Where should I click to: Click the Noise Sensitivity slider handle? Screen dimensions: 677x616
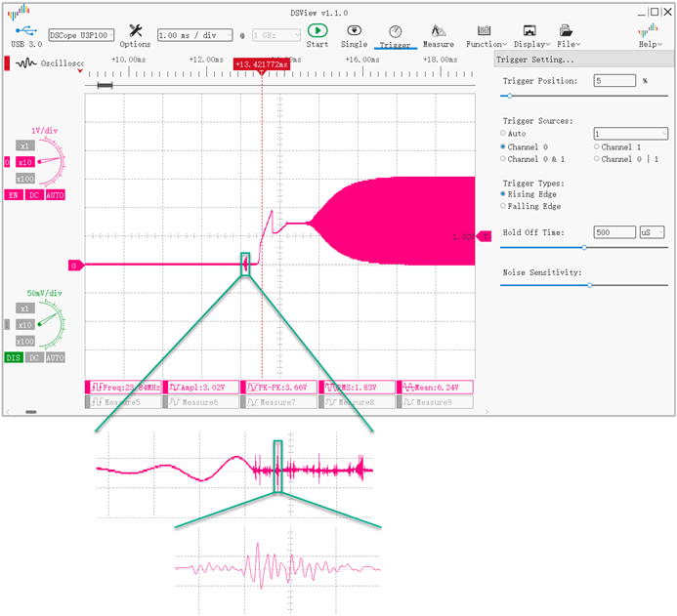[589, 285]
